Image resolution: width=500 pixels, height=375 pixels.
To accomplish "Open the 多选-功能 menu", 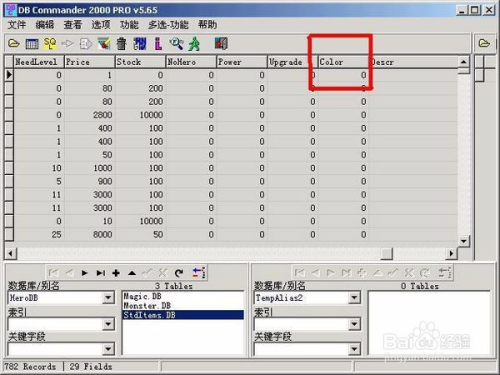I will pos(168,25).
